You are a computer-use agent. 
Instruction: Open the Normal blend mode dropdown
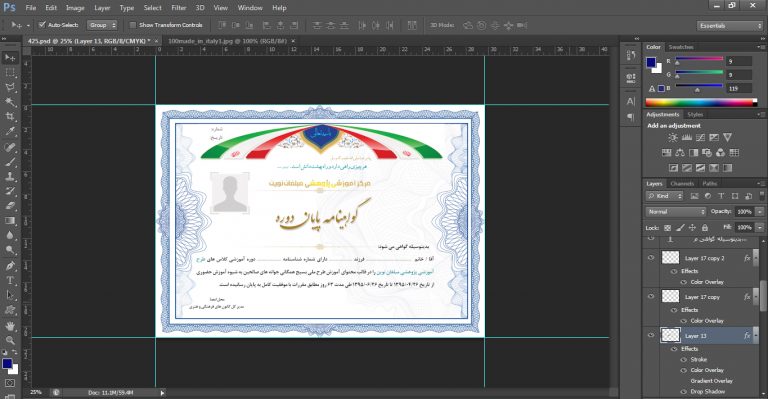[675, 212]
